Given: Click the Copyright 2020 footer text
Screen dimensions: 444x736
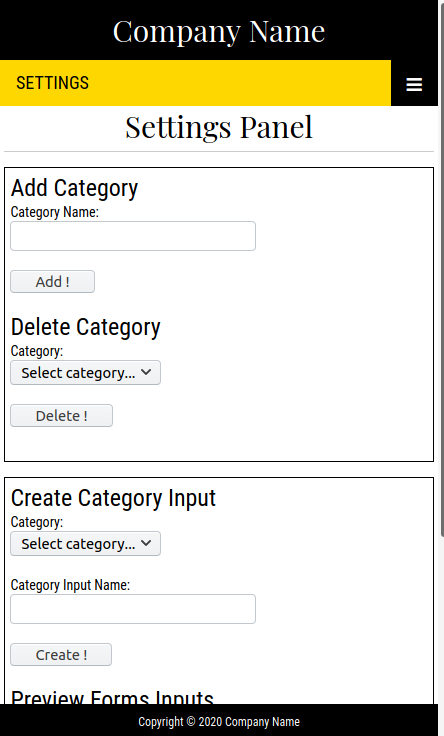Looking at the screenshot, I should [219, 721].
